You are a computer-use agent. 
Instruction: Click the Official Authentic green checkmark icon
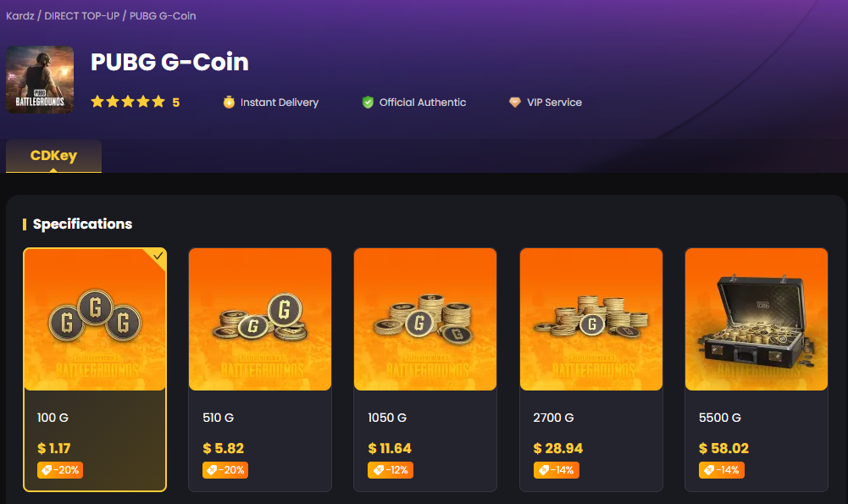point(367,102)
